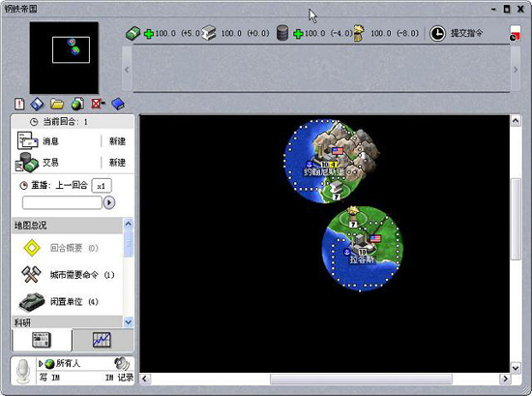The width and height of the screenshot is (532, 396).
Task: Click the red exclamation alert icon
Action: (19, 104)
